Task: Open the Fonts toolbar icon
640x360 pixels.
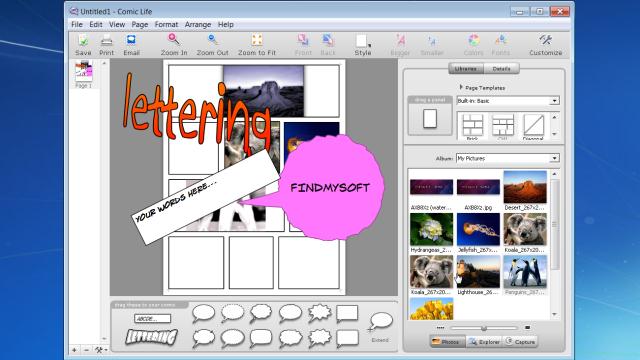Action: point(501,40)
